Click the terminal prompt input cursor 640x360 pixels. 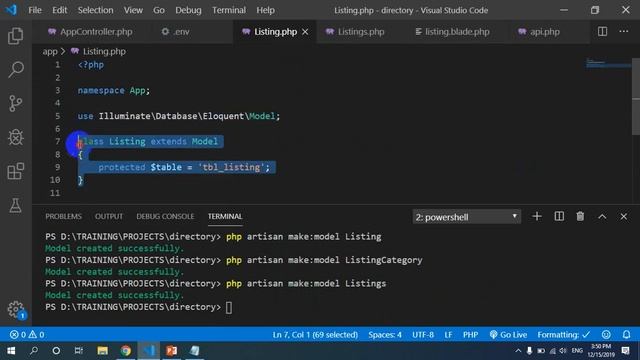[x=229, y=307]
